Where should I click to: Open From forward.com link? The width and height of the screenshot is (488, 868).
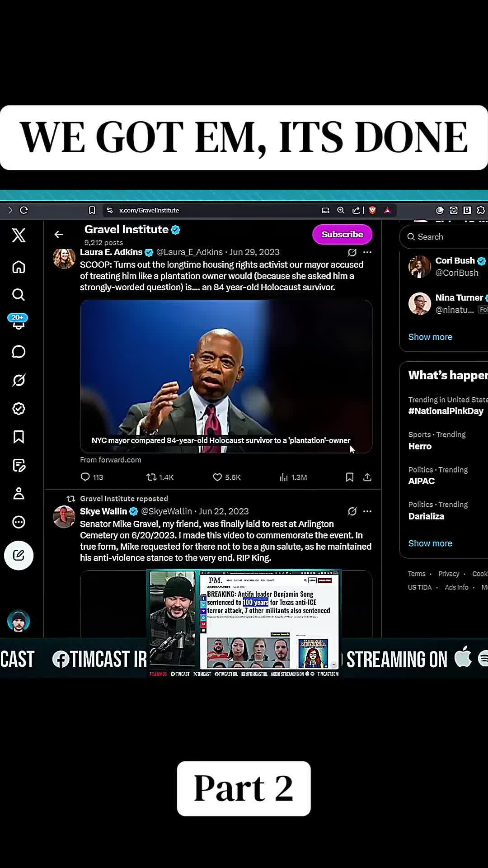pyautogui.click(x=111, y=460)
